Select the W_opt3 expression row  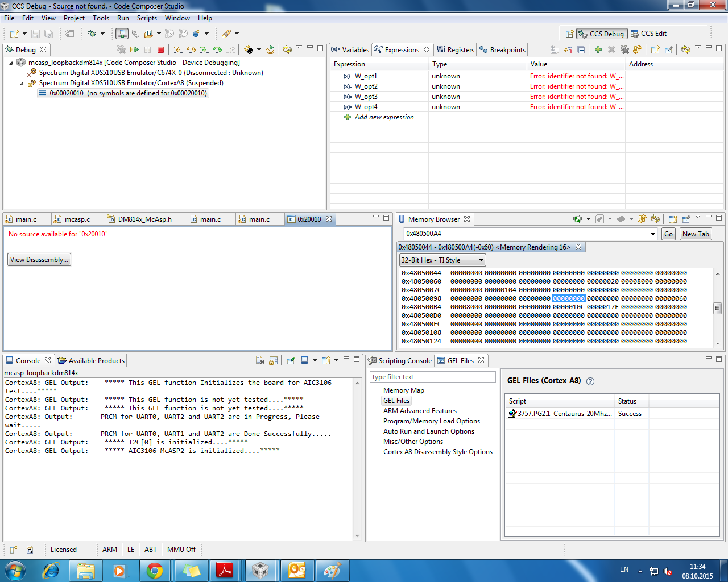(527, 97)
